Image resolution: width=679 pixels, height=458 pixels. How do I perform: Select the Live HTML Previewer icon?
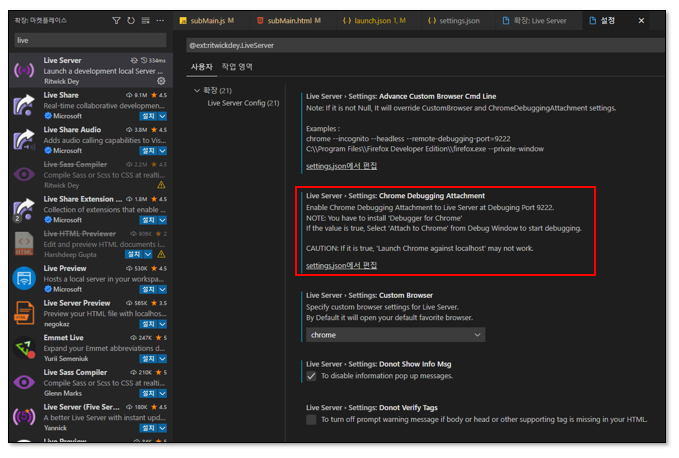[24, 244]
